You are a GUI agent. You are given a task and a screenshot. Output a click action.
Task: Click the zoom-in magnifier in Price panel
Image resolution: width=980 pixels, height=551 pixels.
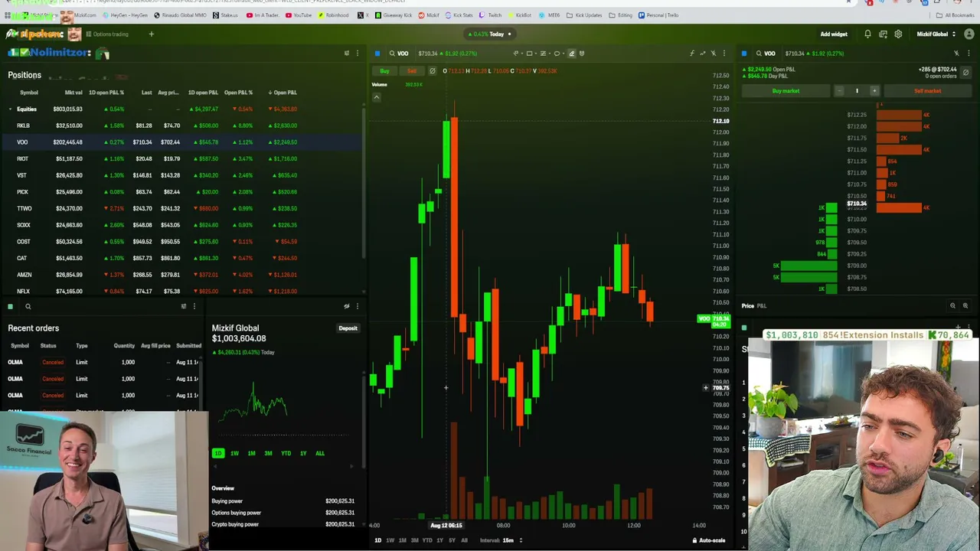(x=965, y=306)
